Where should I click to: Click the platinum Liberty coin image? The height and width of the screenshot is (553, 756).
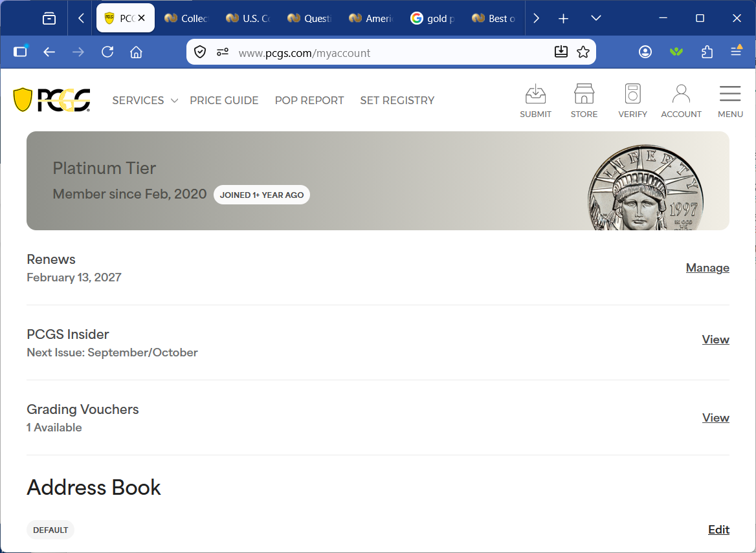tap(645, 188)
